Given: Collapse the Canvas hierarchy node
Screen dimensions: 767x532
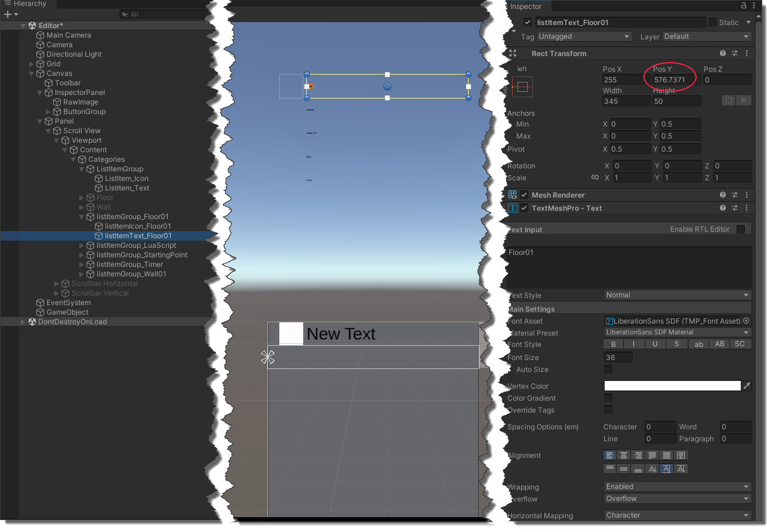Looking at the screenshot, I should [x=32, y=73].
